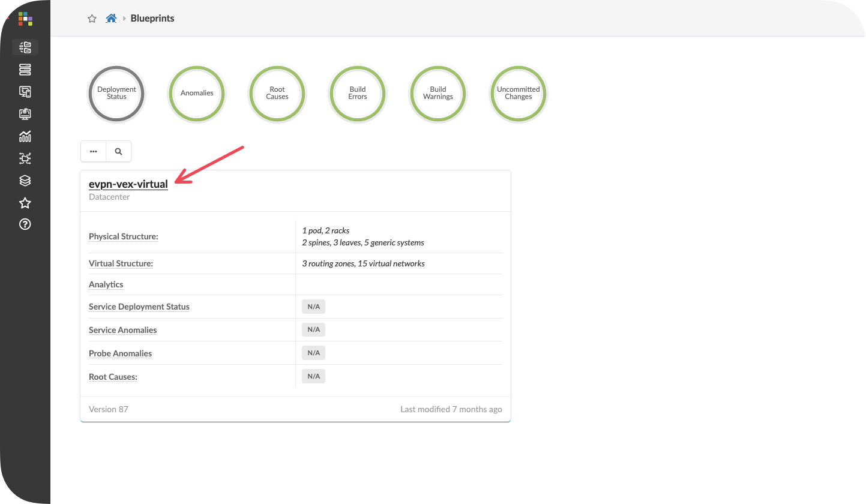Click the colorful app logo in sidebar
The image size is (866, 504).
pos(25,19)
